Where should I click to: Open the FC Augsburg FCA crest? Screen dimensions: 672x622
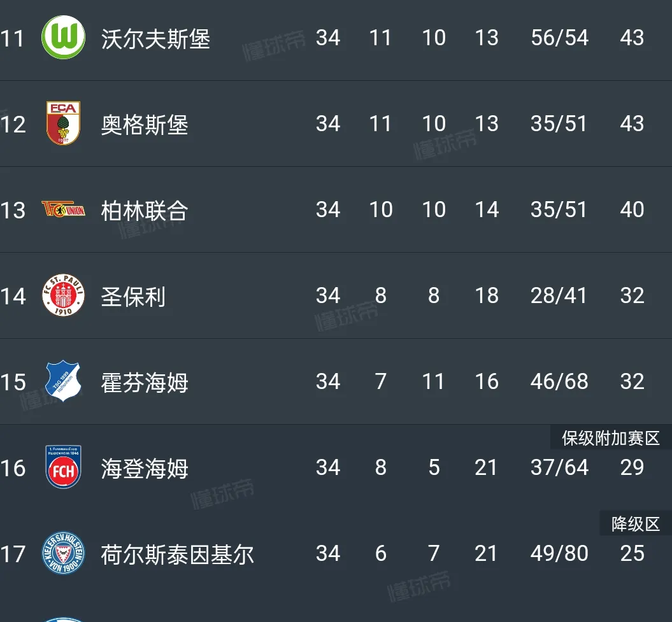coord(63,124)
